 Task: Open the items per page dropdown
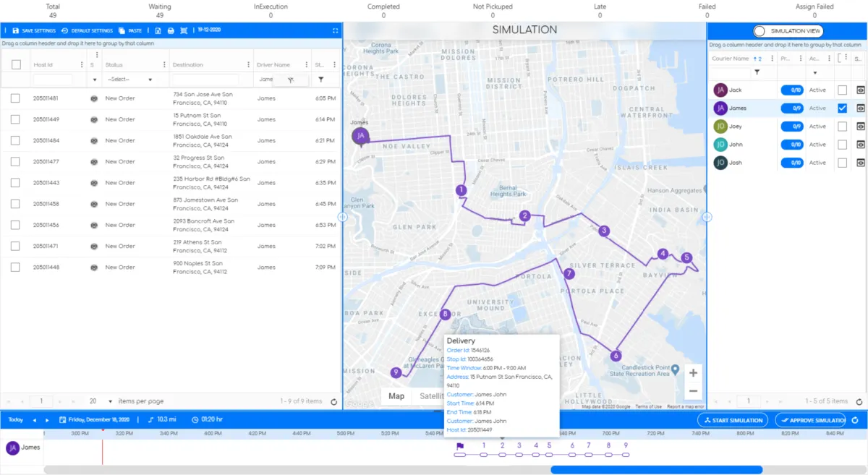pyautogui.click(x=101, y=401)
